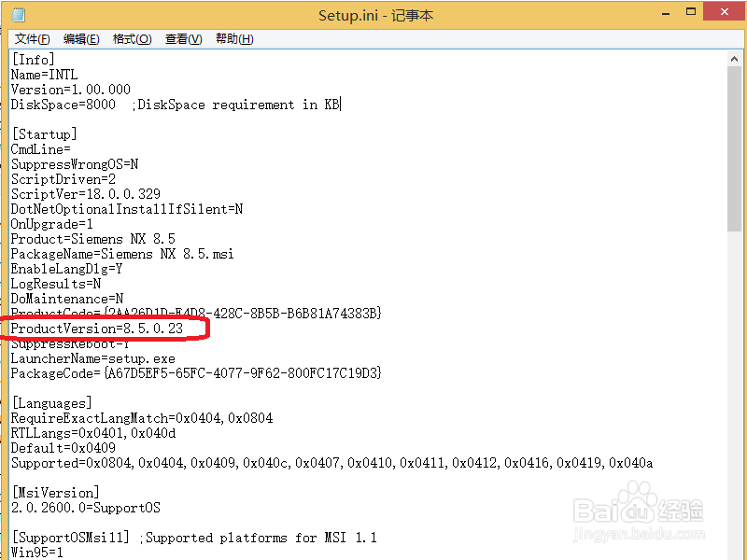Image resolution: width=747 pixels, height=560 pixels.
Task: Click the [Startup] section header
Action: 44,134
